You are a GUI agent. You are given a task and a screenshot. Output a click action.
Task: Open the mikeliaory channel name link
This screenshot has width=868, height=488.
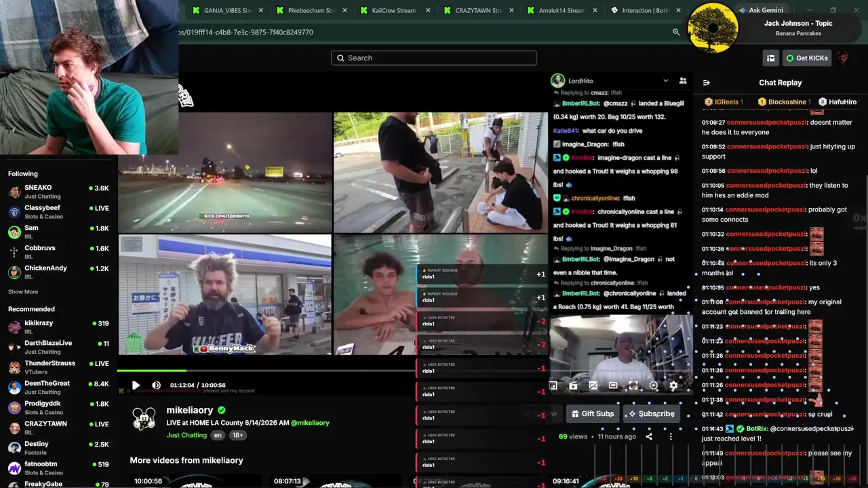pyautogui.click(x=190, y=410)
